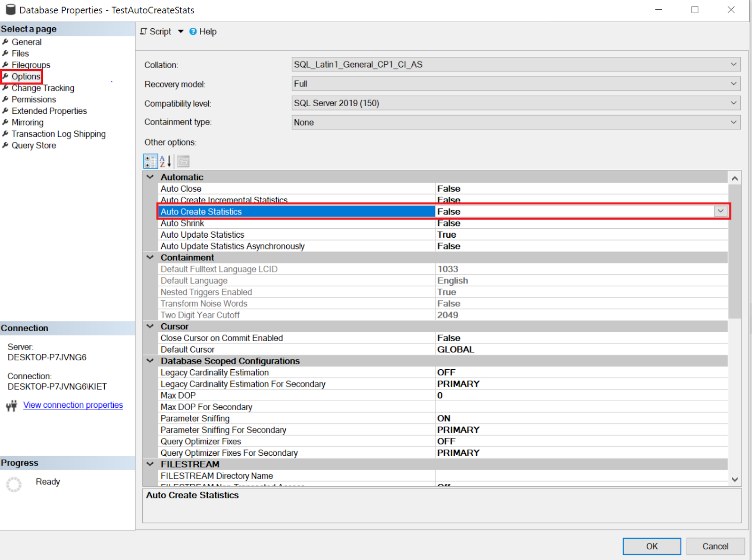Click the Alphabetical sort icon
The height and width of the screenshot is (560, 752).
(165, 161)
